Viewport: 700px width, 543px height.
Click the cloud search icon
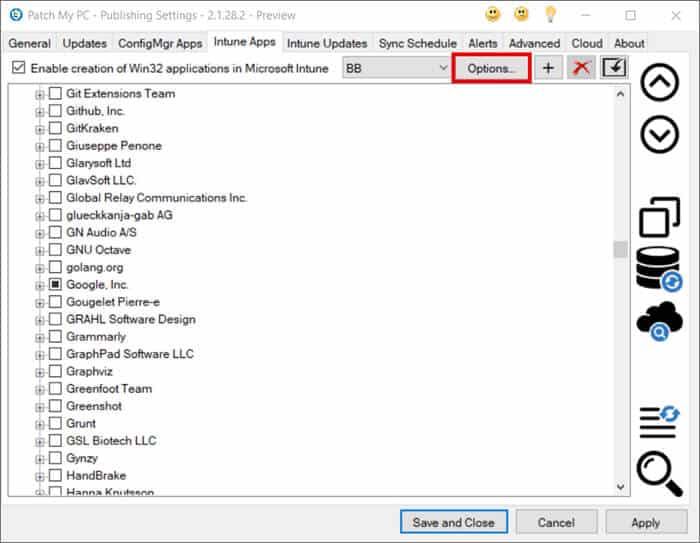(659, 321)
